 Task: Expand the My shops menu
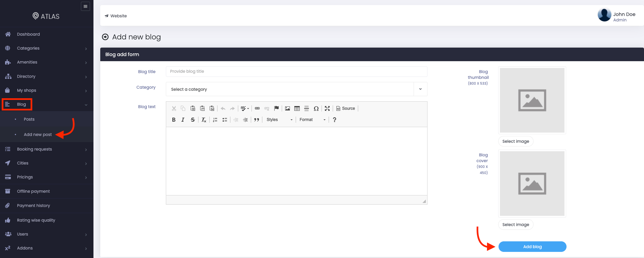coord(47,90)
